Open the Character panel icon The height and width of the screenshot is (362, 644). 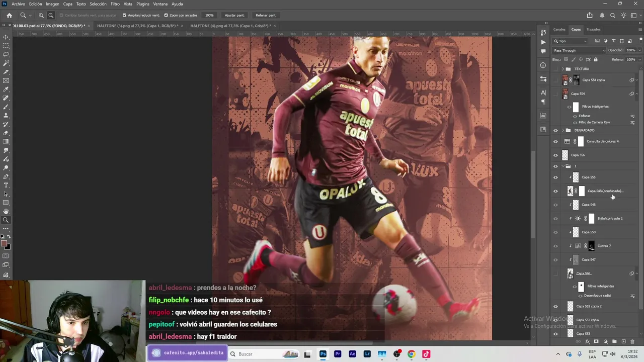pyautogui.click(x=543, y=93)
